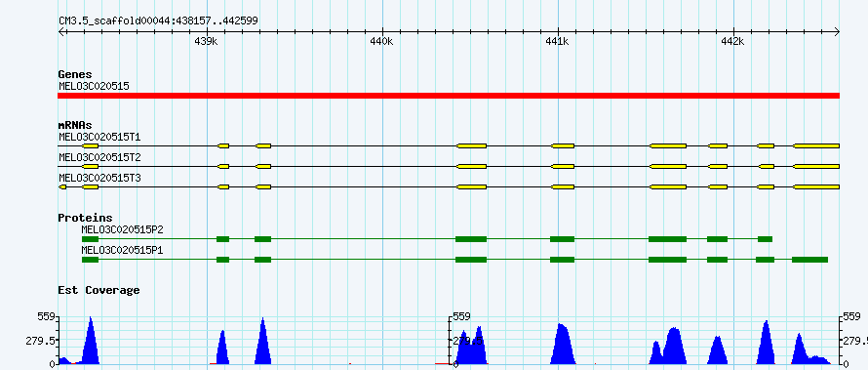Viewport: 868px width, 370px height.
Task: Click the mRNAs track title
Action: click(75, 125)
